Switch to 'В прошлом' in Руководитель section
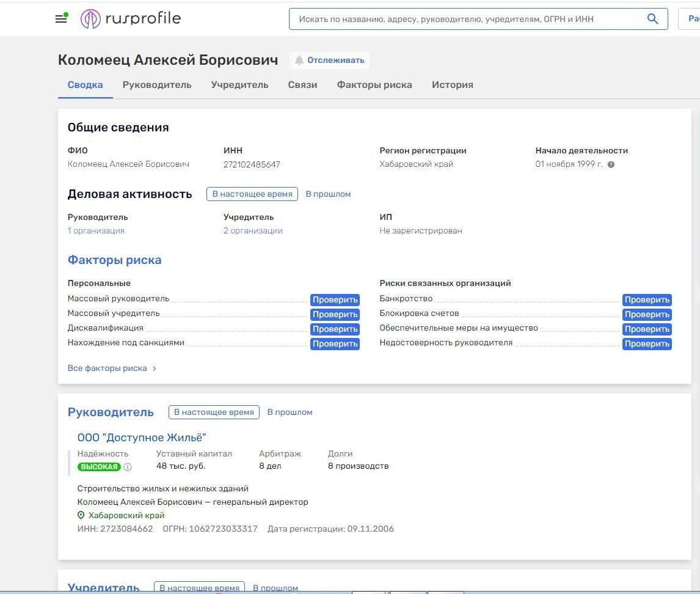Viewport: 700px width, 594px height. [x=290, y=413]
